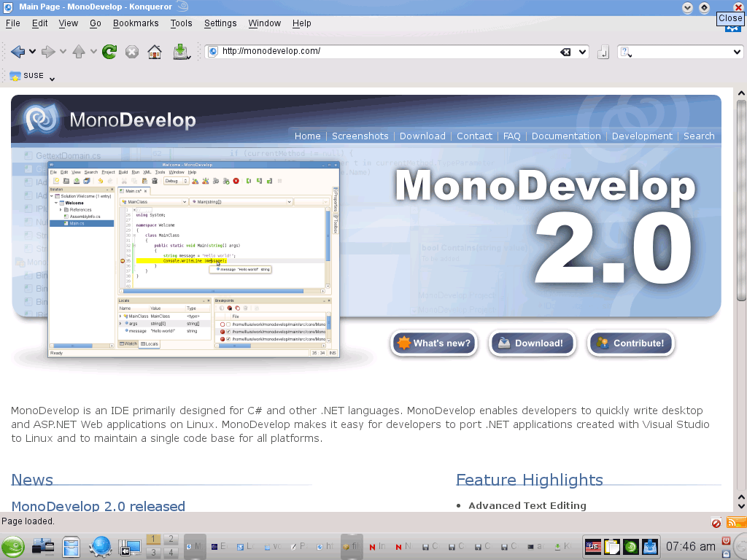Click the RSS feed icon in the status bar
Screen dimensions: 747x560
[736, 522]
